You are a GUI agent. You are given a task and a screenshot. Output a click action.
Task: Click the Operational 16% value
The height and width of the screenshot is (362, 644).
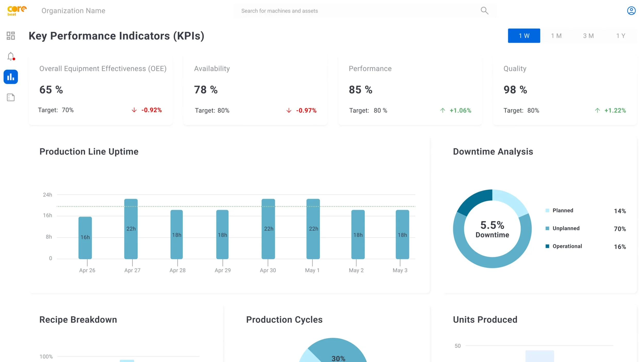[x=620, y=247]
